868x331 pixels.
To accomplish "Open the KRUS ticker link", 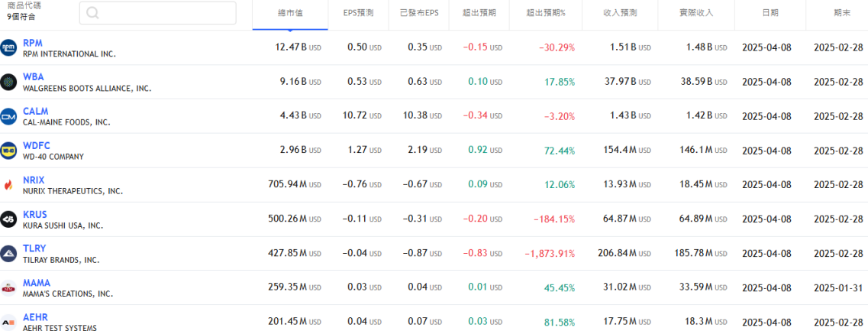I will coord(35,215).
